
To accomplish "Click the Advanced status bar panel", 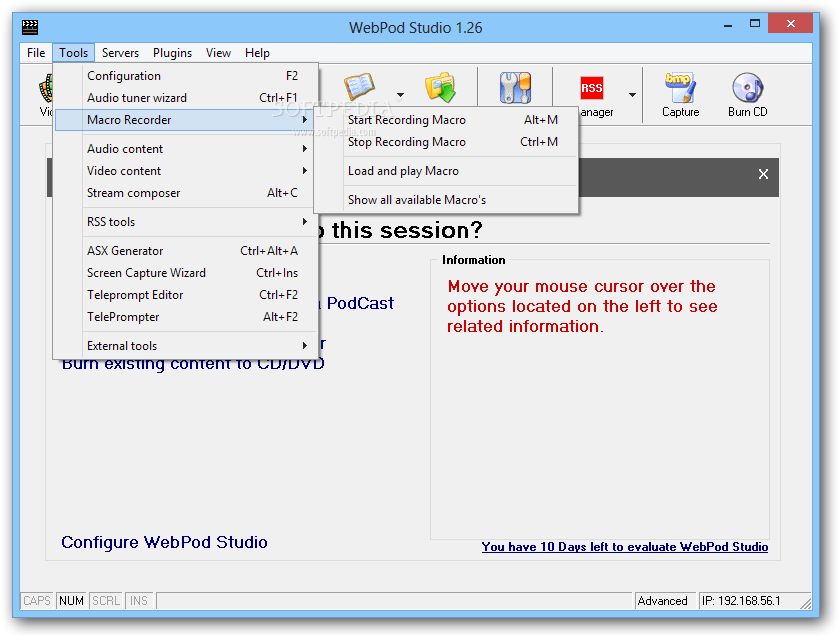I will pos(664,601).
